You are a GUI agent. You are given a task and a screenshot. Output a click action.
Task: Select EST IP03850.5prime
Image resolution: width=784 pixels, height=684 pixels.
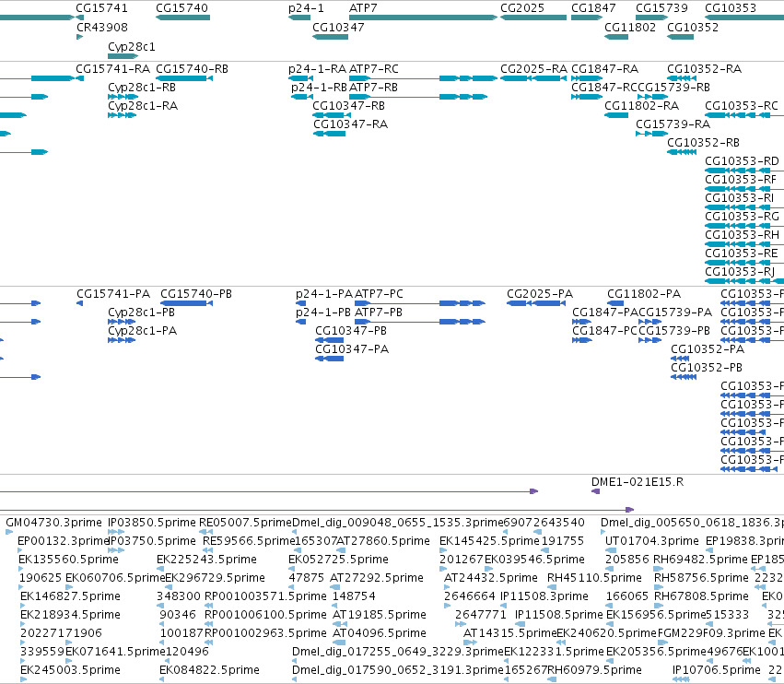click(152, 523)
